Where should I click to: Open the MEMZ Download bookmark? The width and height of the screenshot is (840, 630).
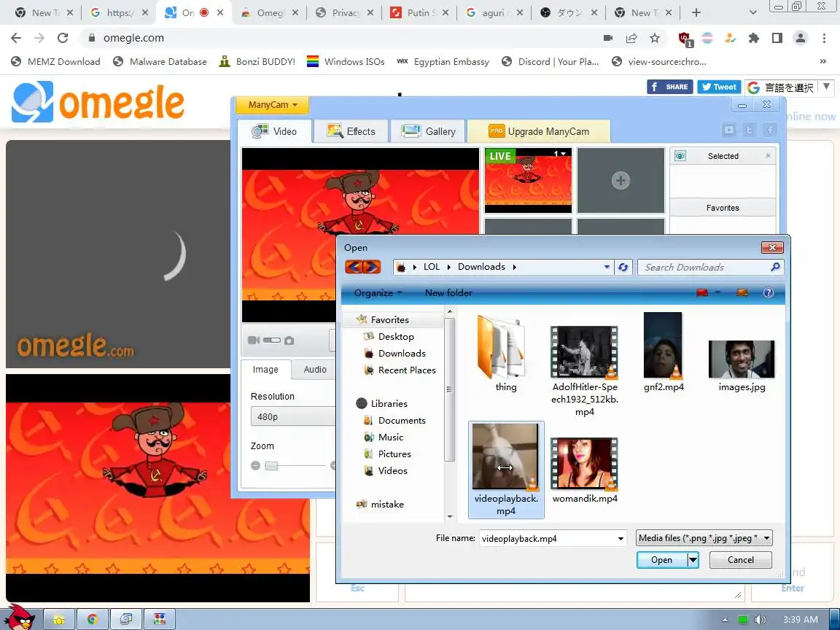click(x=55, y=61)
